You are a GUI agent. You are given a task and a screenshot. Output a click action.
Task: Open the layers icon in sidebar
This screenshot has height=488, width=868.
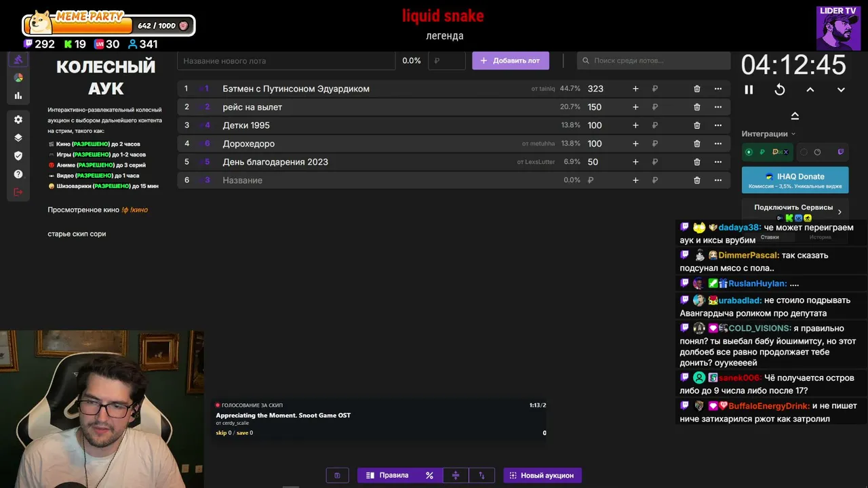pos(18,138)
